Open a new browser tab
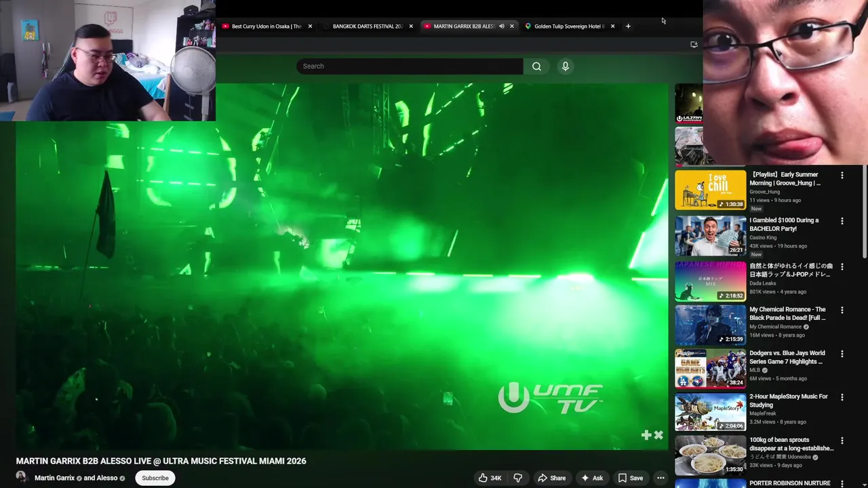Viewport: 868px width, 488px height. (628, 26)
